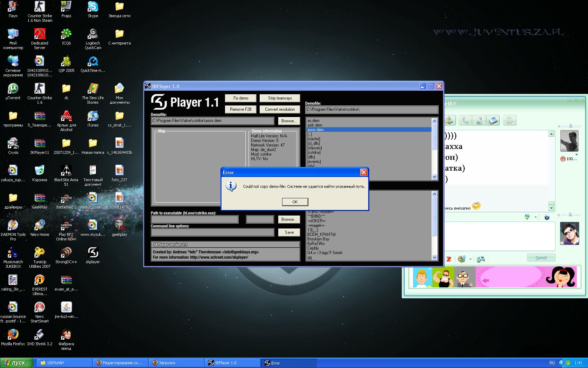Open the dropdown arrow next to the spell check icon

[535, 217]
